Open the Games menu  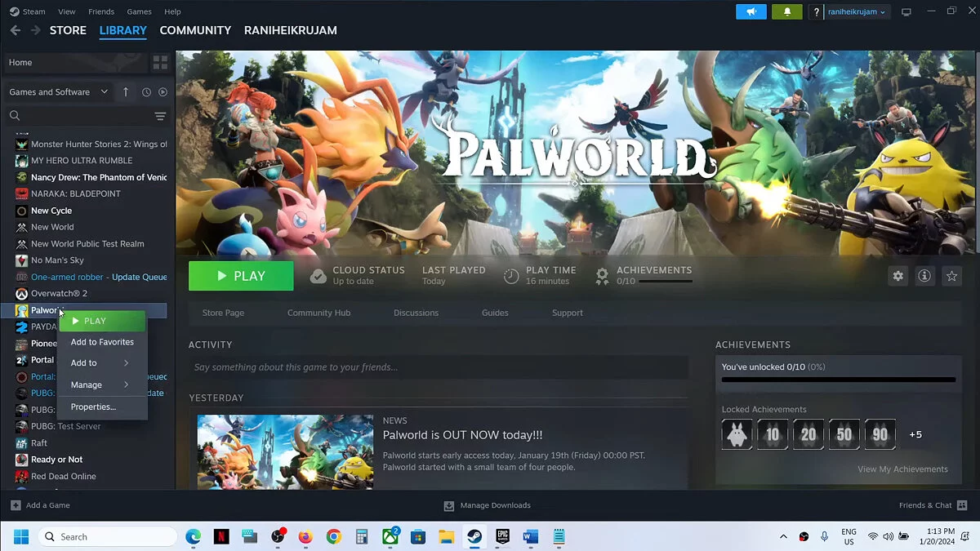tap(139, 11)
